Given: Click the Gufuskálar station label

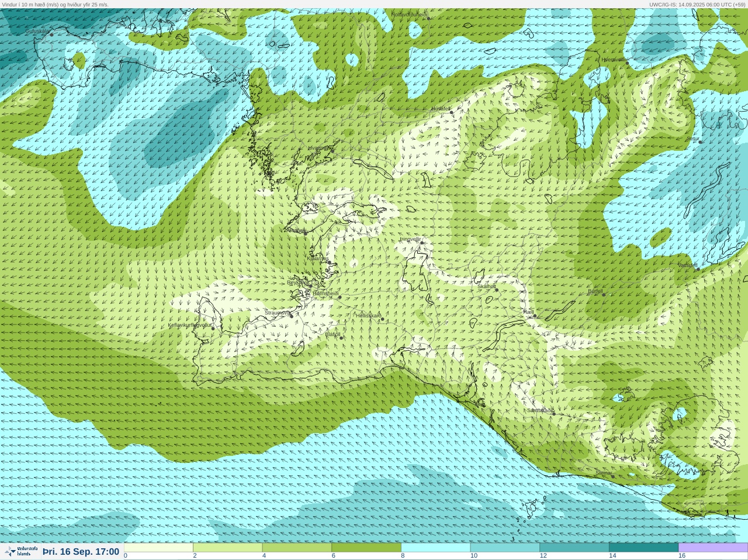Looking at the screenshot, I should [37, 31].
